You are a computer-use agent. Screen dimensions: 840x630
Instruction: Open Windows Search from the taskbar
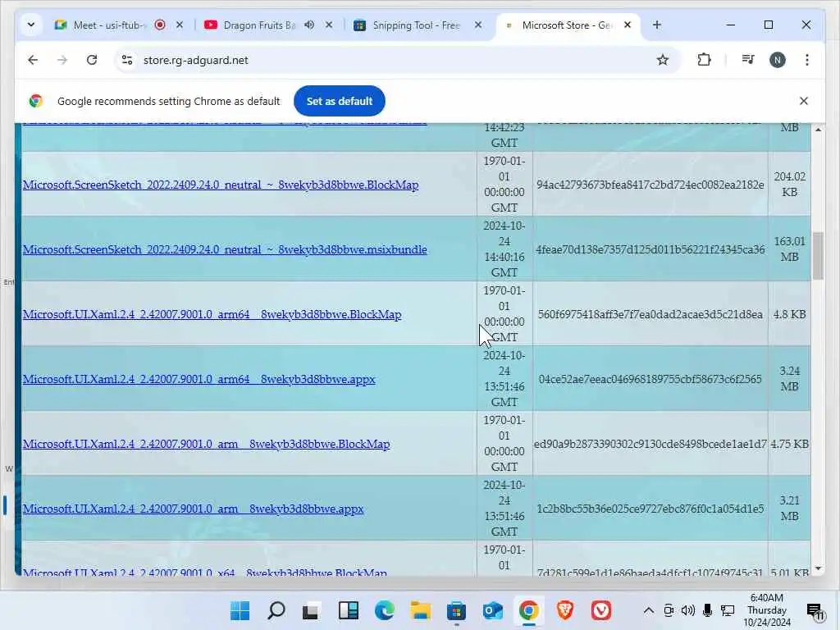pyautogui.click(x=276, y=610)
